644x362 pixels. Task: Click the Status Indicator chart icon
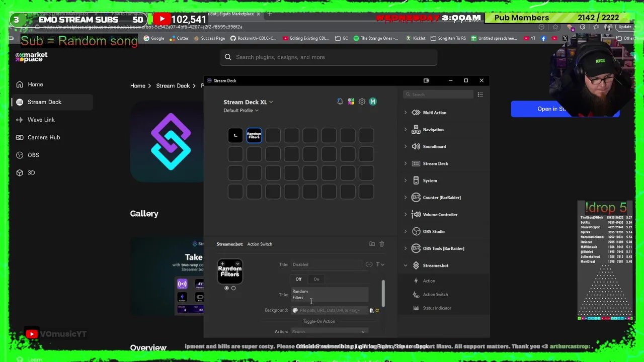[x=416, y=308]
